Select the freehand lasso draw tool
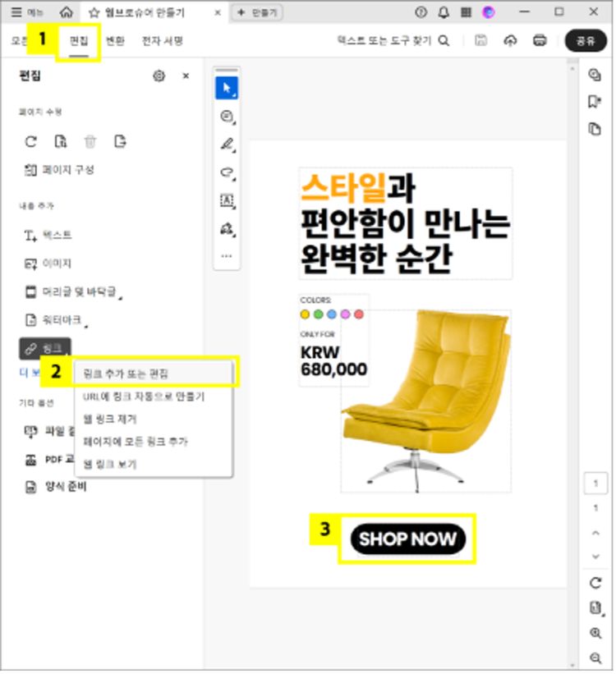Image resolution: width=616 pixels, height=674 pixels. pyautogui.click(x=227, y=172)
